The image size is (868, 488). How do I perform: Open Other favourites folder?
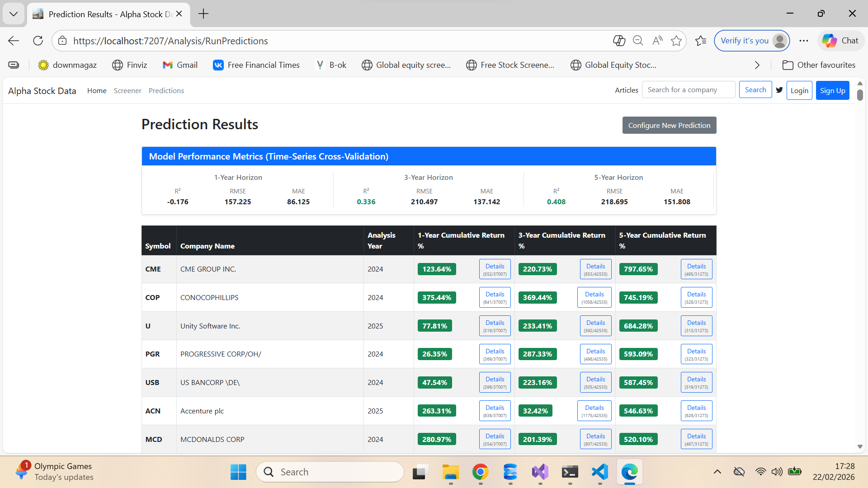coord(819,65)
